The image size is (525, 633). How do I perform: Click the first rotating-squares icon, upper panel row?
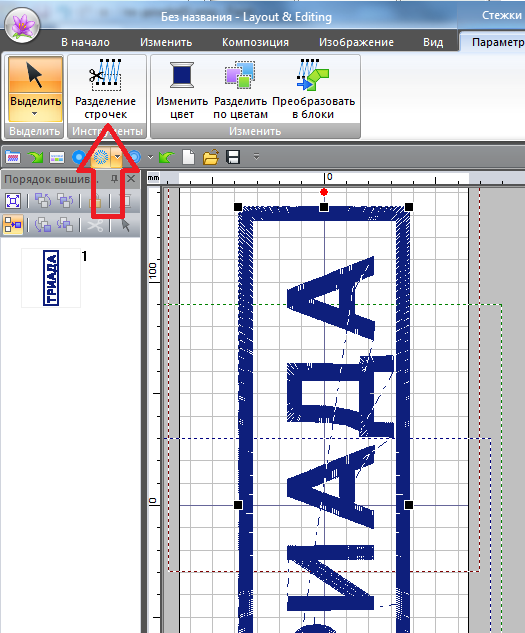click(x=43, y=201)
